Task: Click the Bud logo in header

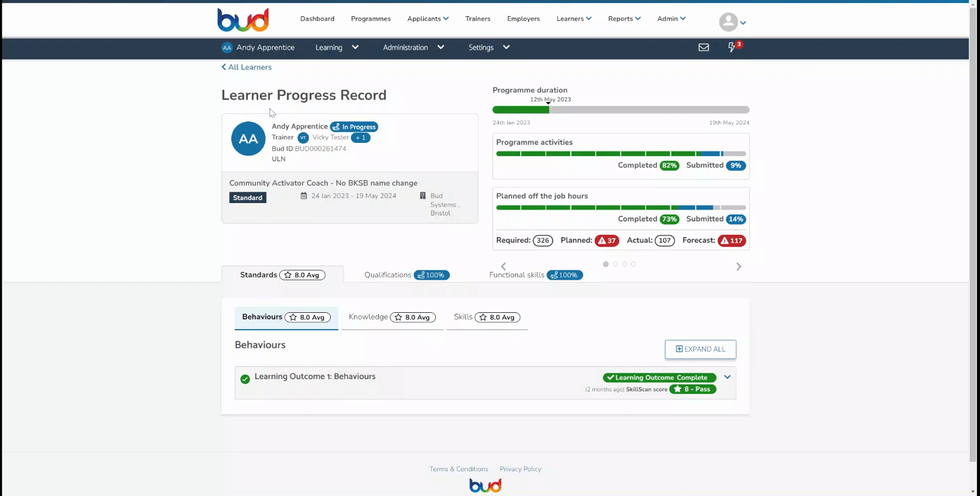Action: 243,20
